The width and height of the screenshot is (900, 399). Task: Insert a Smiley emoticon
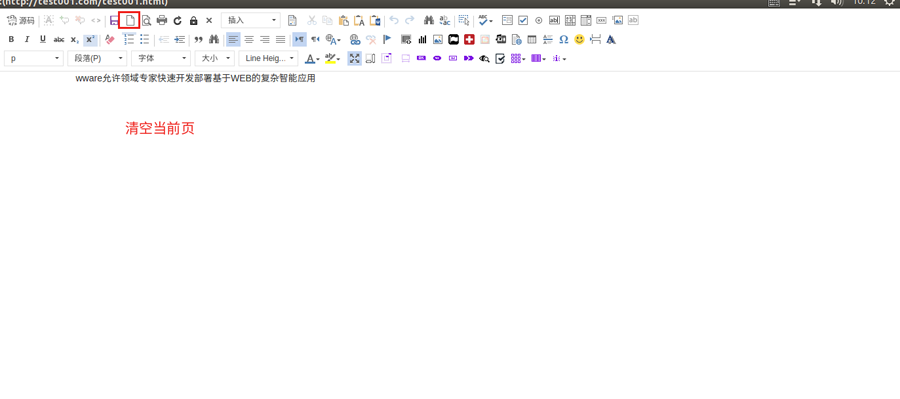pyautogui.click(x=580, y=40)
